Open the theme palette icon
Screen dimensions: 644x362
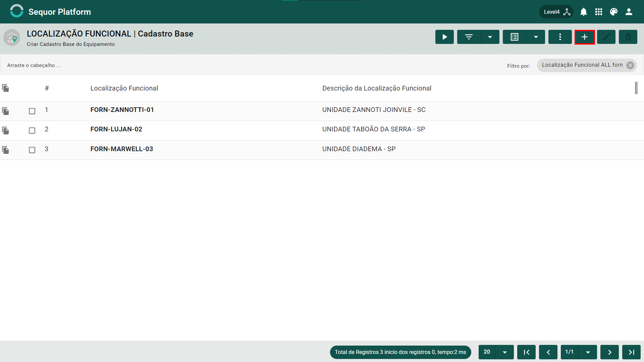(614, 12)
